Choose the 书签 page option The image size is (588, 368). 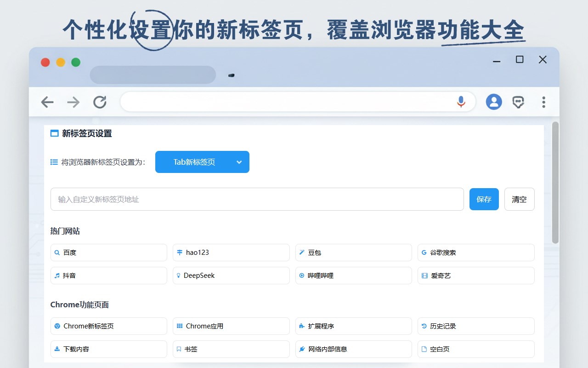pos(231,349)
